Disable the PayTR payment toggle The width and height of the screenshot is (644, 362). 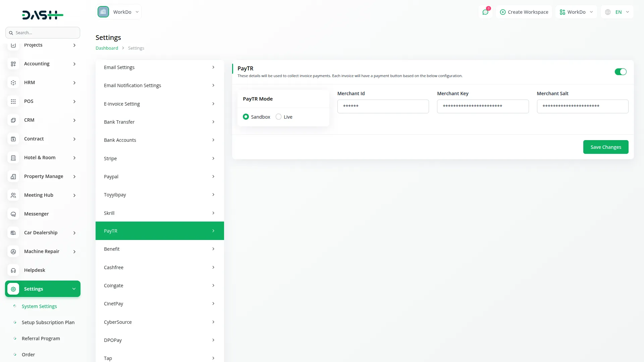pos(620,72)
